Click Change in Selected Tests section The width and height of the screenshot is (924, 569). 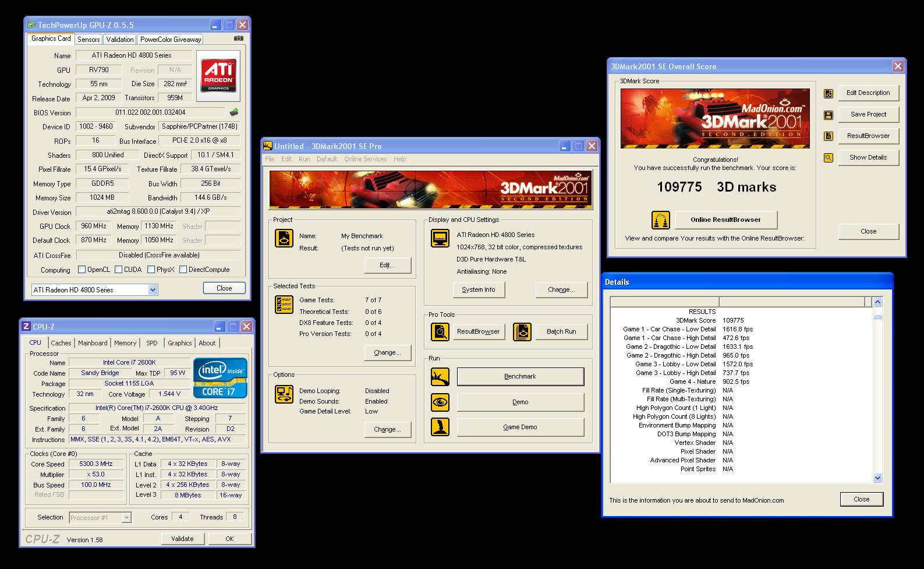point(387,353)
